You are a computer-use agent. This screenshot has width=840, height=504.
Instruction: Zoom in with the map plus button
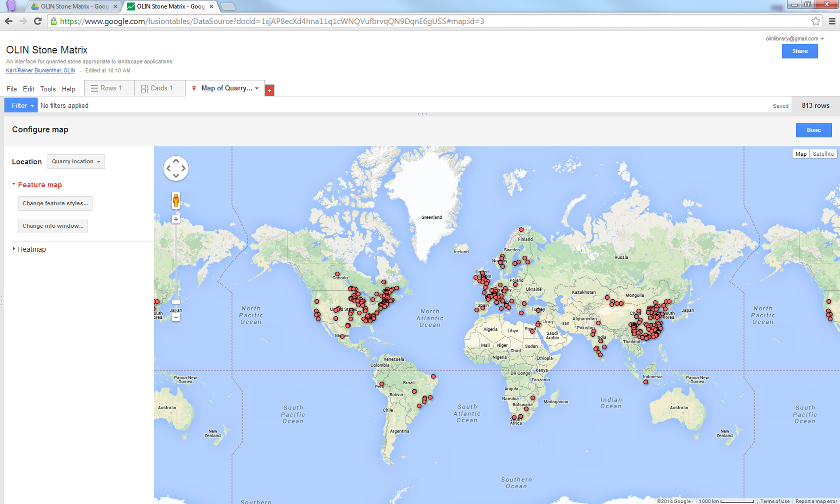point(176,219)
